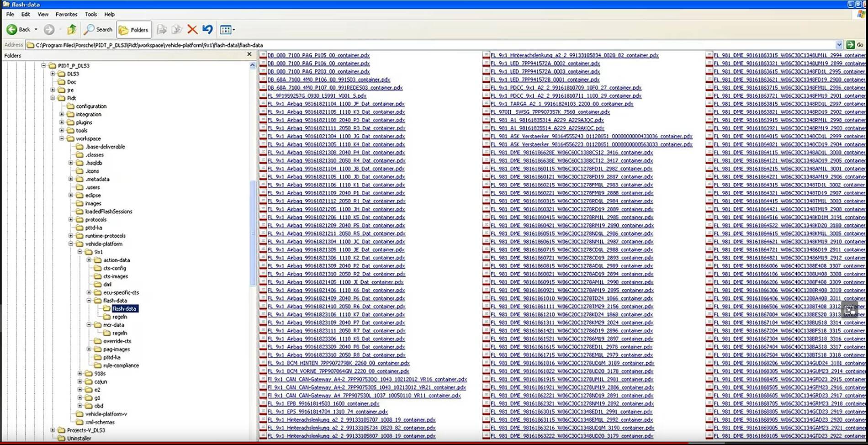Open the Favorites menu
The image size is (868, 445).
click(x=66, y=14)
